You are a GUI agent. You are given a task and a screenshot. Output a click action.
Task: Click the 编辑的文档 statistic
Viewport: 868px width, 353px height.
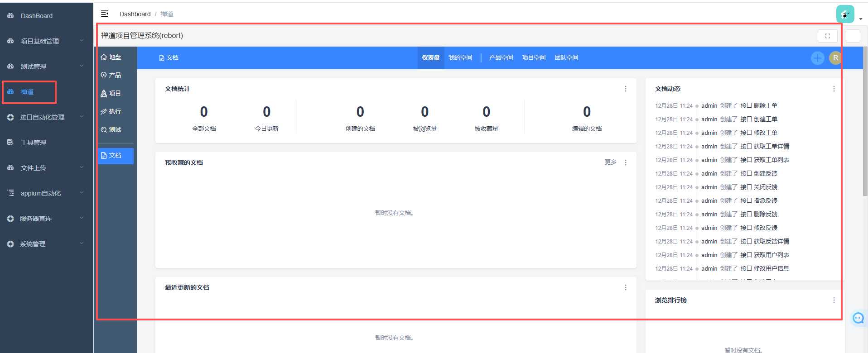coord(587,119)
